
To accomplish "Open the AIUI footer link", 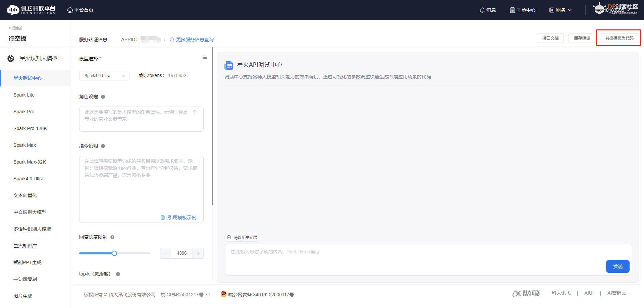I will point(589,293).
